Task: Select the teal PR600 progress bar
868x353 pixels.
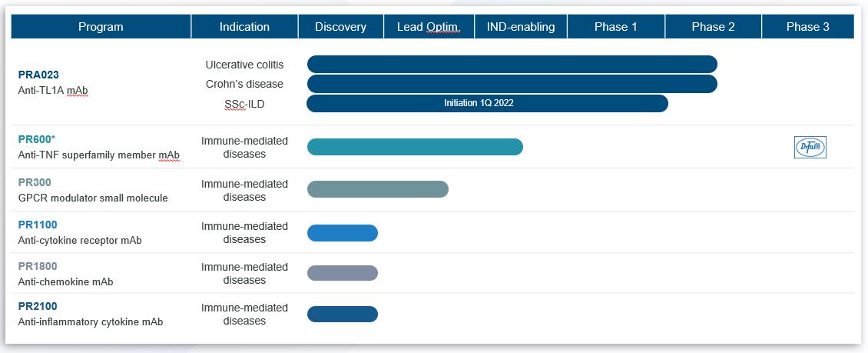Action: pos(415,147)
